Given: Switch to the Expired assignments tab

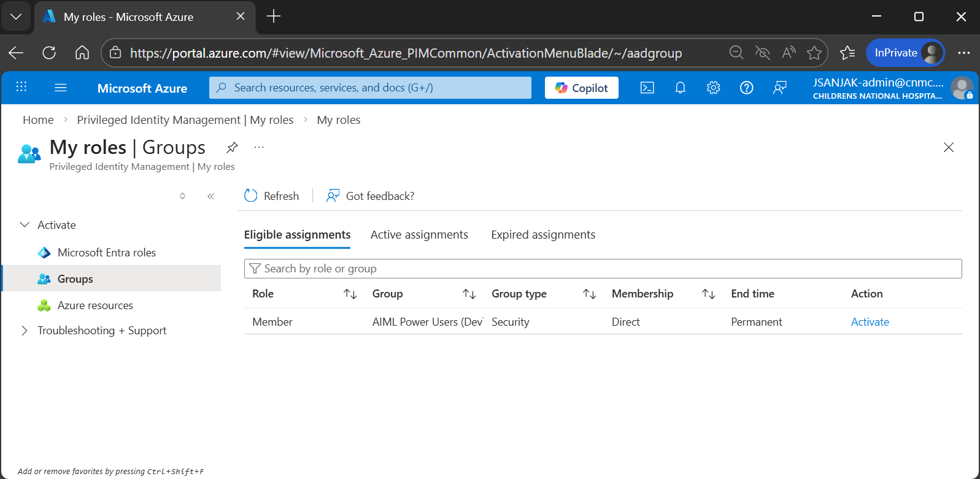Looking at the screenshot, I should pos(543,235).
